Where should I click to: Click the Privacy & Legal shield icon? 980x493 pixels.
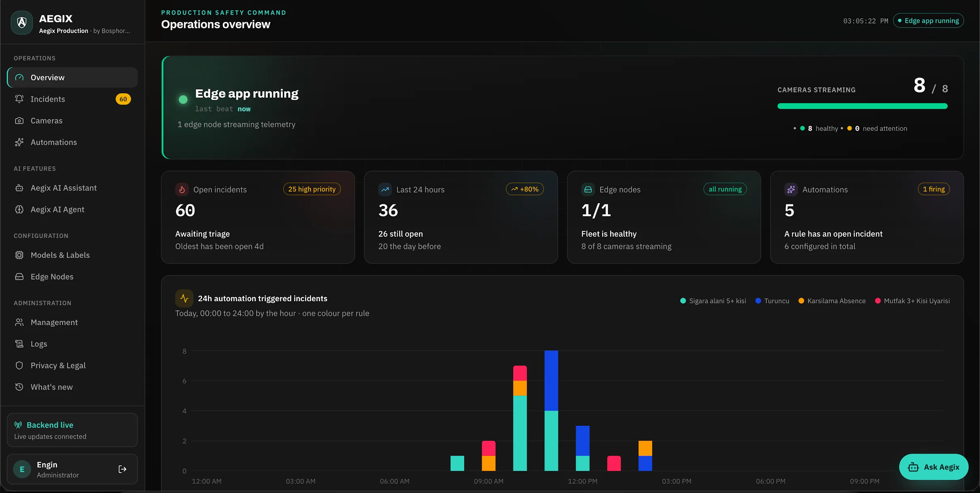pyautogui.click(x=19, y=365)
